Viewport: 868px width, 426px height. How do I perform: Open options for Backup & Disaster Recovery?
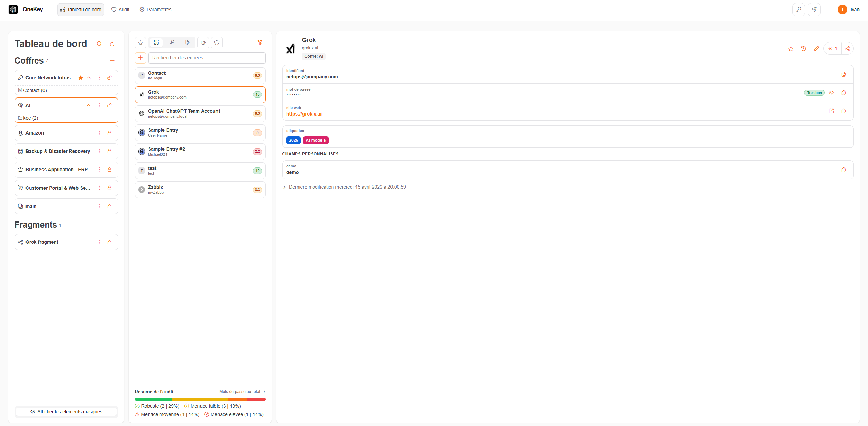click(x=99, y=152)
